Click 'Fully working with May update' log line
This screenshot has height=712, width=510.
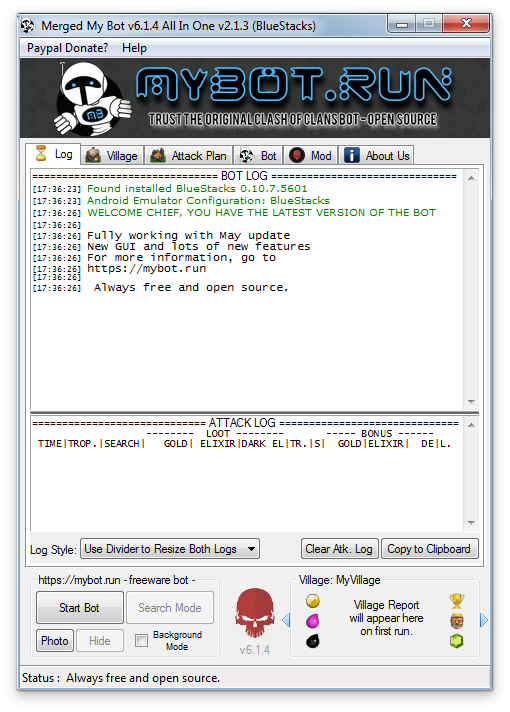coord(188,236)
